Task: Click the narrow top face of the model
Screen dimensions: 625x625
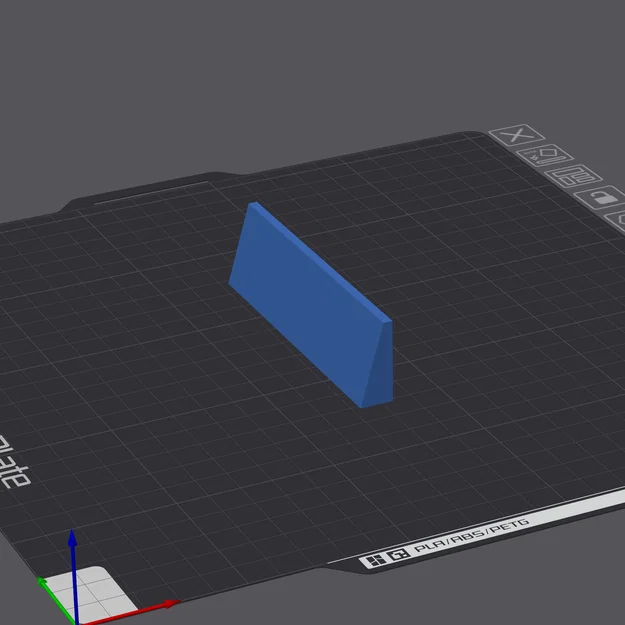Action: coord(321,260)
